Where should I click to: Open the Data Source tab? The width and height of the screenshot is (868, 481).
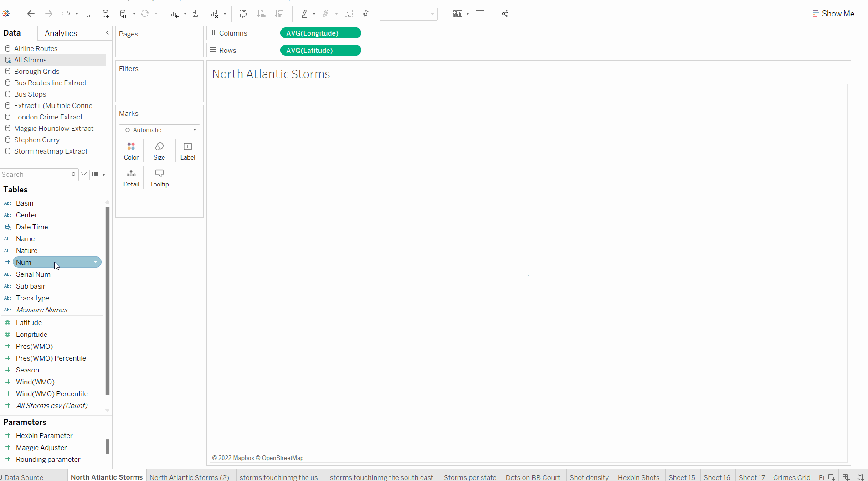[x=24, y=477]
